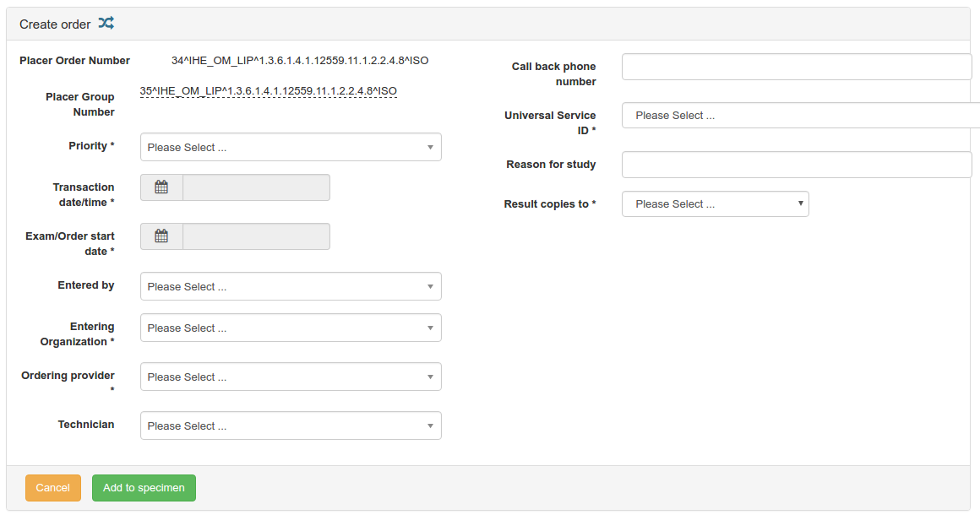Open the Ordering provider dropdown
This screenshot has height=515, width=980.
(290, 377)
